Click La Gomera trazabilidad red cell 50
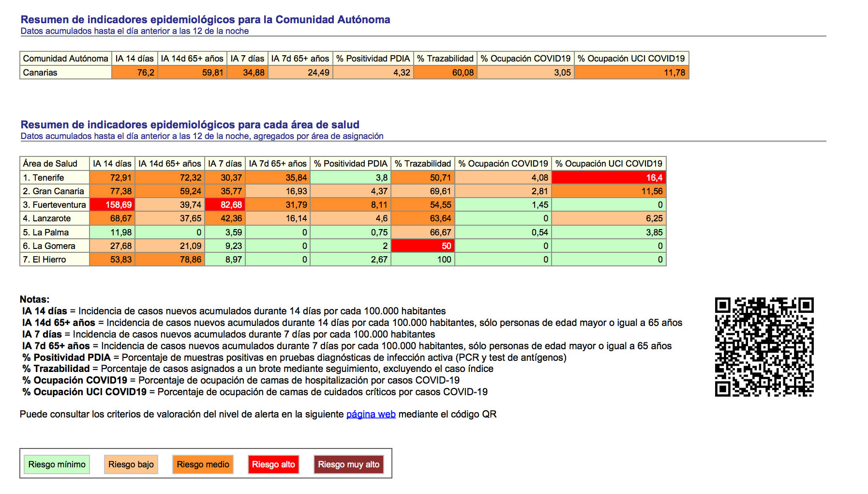Image resolution: width=868 pixels, height=494 pixels. tap(423, 246)
